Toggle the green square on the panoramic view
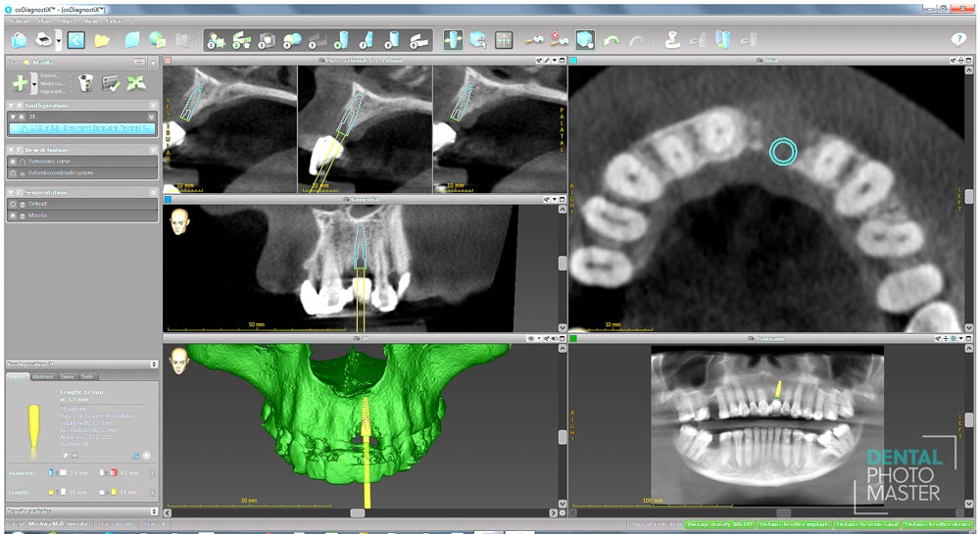This screenshot has height=534, width=980. 573,338
